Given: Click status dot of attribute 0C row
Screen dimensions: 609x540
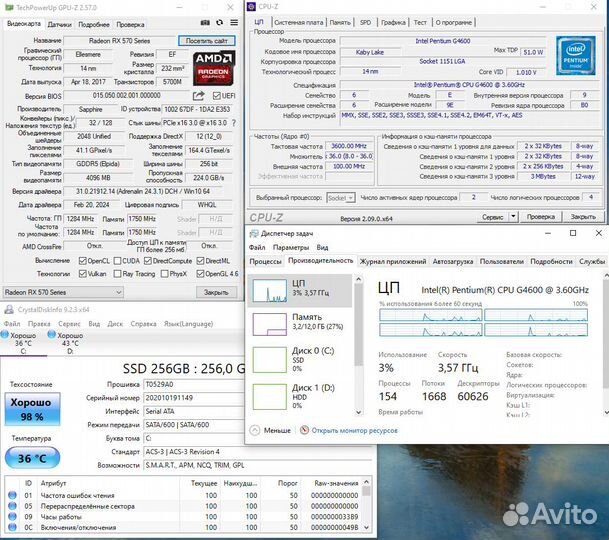Looking at the screenshot, I should pos(12,527).
